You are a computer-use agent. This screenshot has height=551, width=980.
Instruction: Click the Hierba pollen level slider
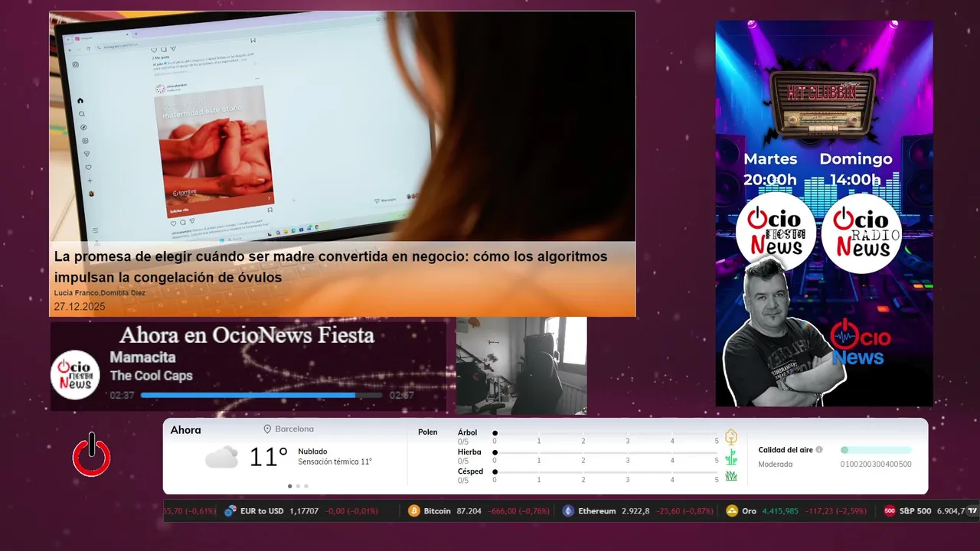pos(606,453)
